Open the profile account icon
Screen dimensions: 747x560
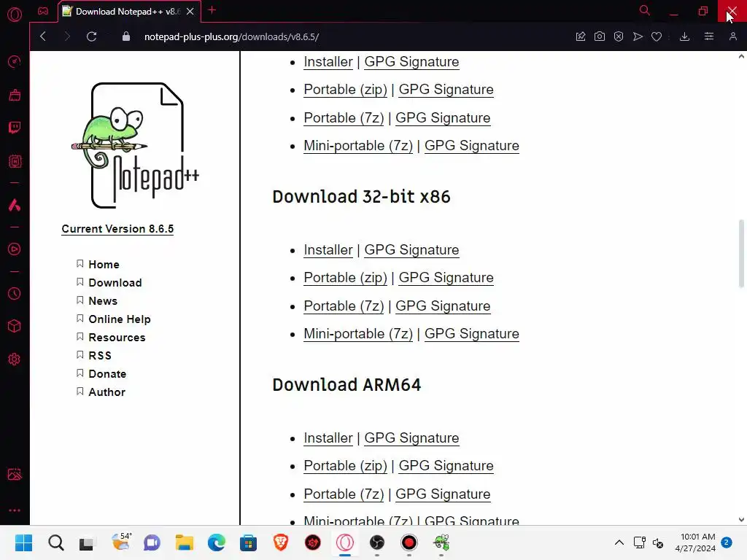click(x=732, y=36)
